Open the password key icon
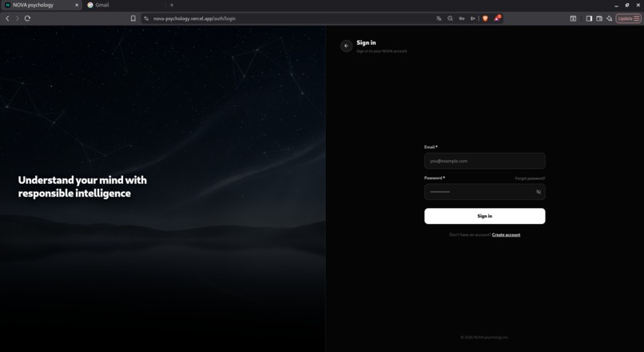Image resolution: width=644 pixels, height=352 pixels. [x=462, y=18]
